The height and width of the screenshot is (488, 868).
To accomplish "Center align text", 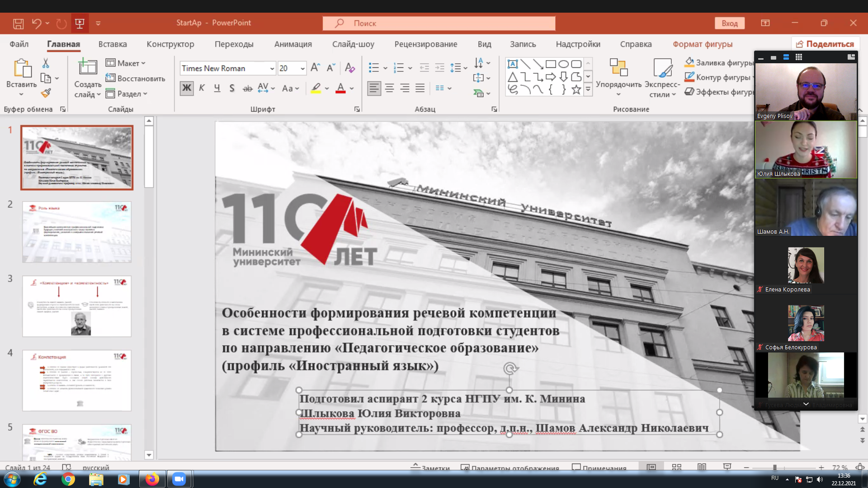I will click(389, 88).
